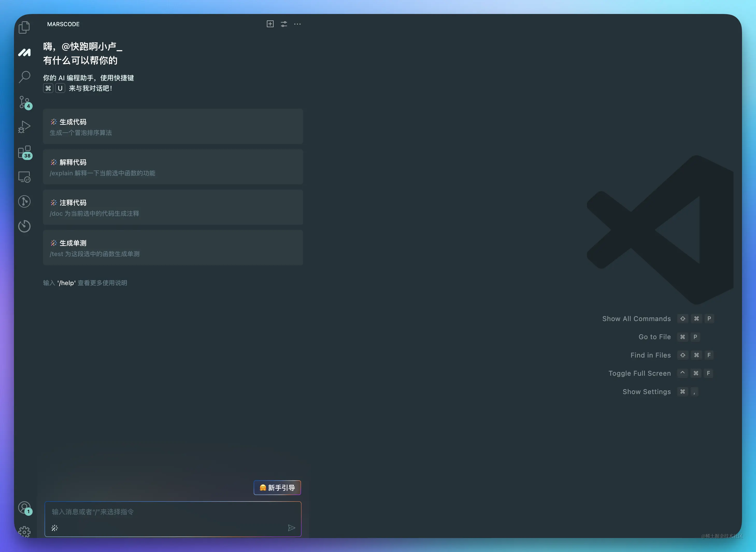This screenshot has height=552, width=756.
Task: Open the timer/history clock icon
Action: (24, 226)
